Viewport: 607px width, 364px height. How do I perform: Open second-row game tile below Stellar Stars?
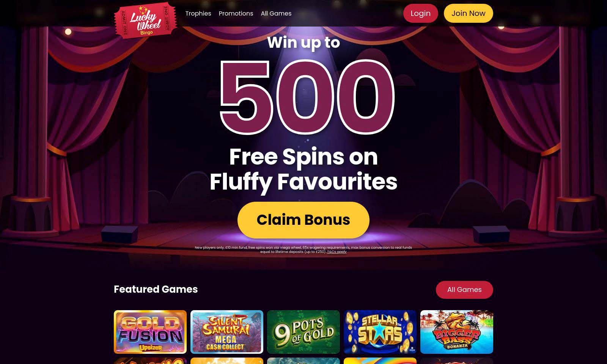(x=380, y=361)
